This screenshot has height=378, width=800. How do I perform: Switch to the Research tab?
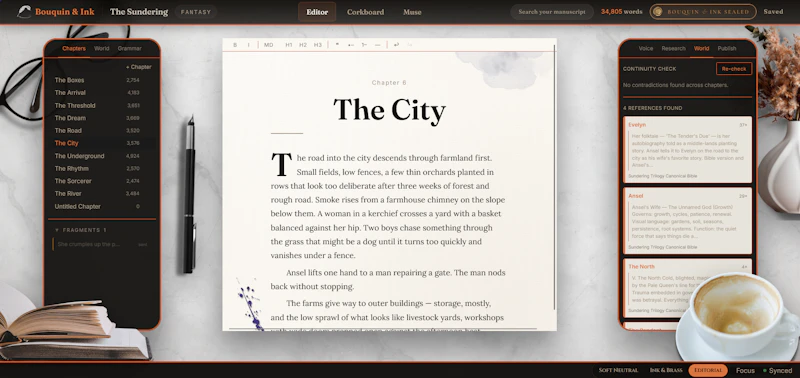coord(673,48)
